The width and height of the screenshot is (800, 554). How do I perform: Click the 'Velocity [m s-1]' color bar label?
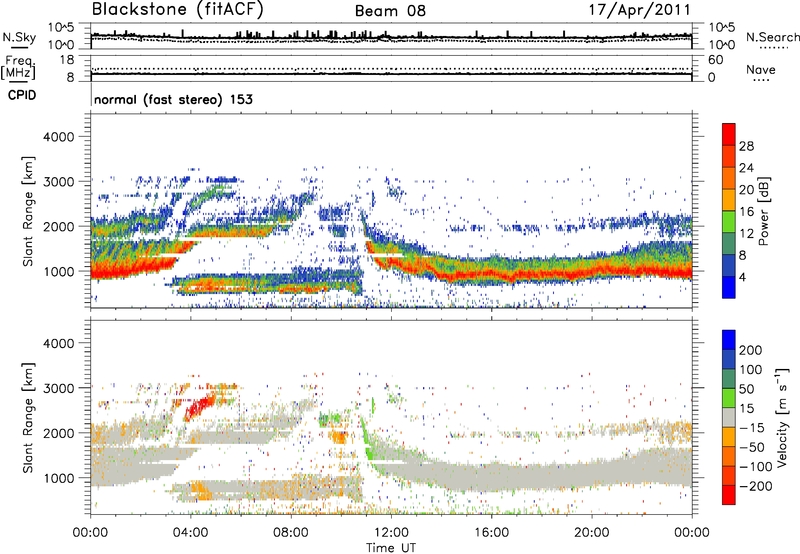point(783,417)
